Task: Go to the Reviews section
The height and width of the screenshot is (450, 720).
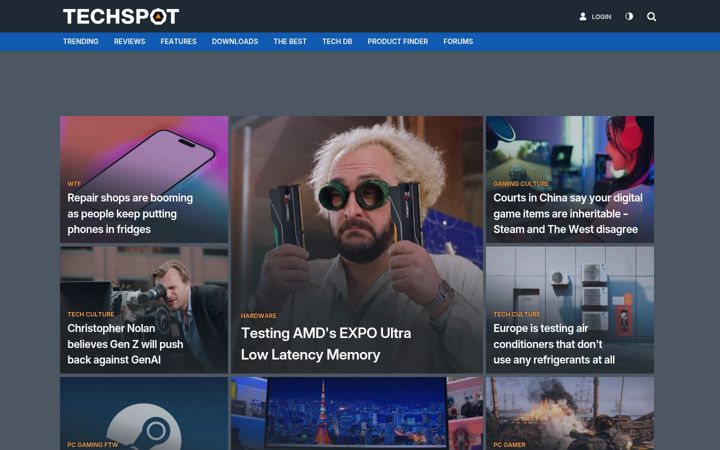Action: click(x=129, y=41)
